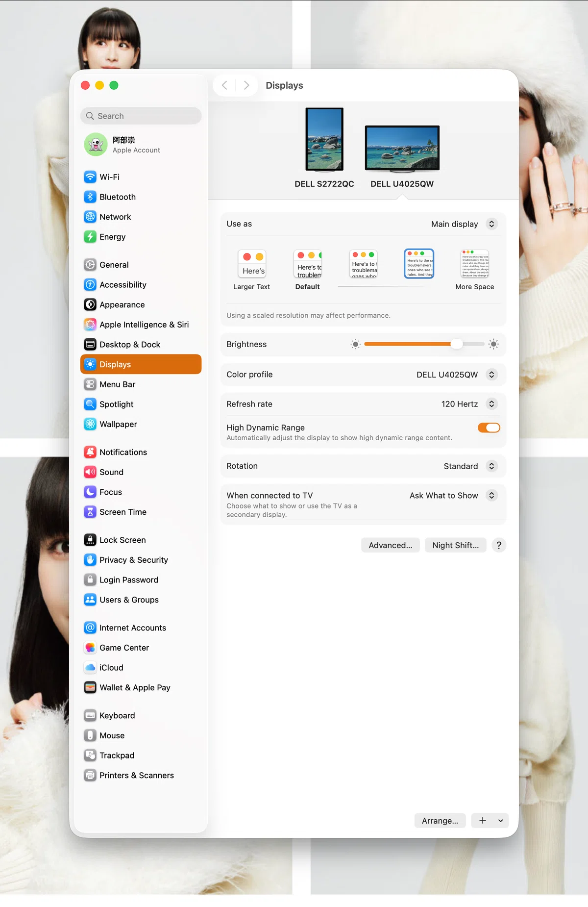Go forward with the right chevron
588x907 pixels.
[246, 85]
